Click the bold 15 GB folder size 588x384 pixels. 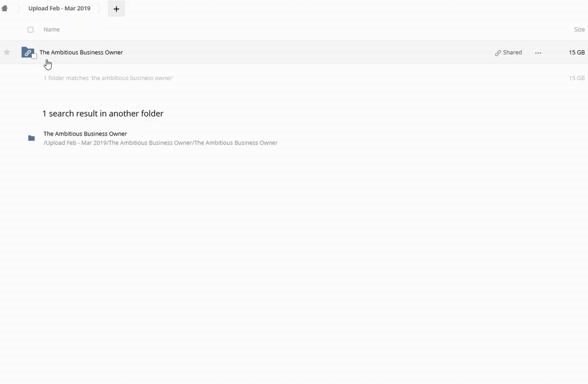[576, 52]
